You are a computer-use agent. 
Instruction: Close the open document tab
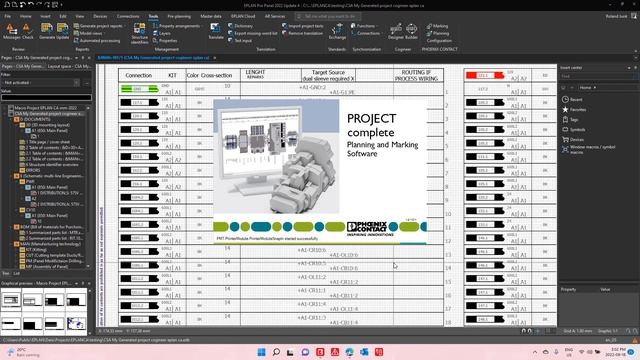click(x=215, y=58)
